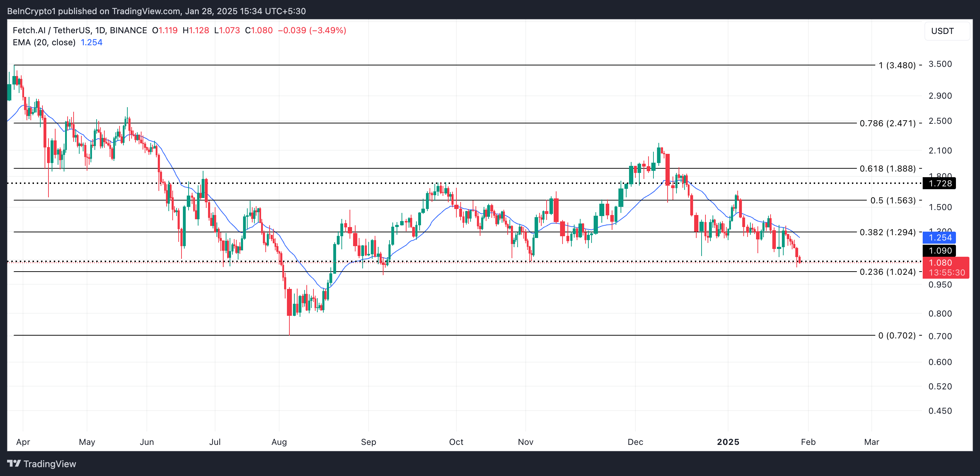Image resolution: width=980 pixels, height=476 pixels.
Task: Click the Aug label on time axis
Action: [279, 442]
